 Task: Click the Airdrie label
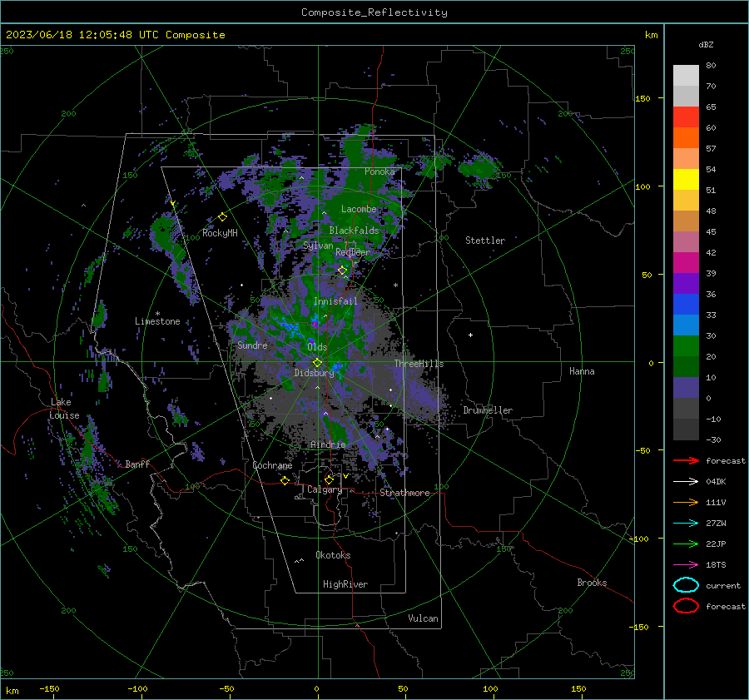click(x=328, y=444)
